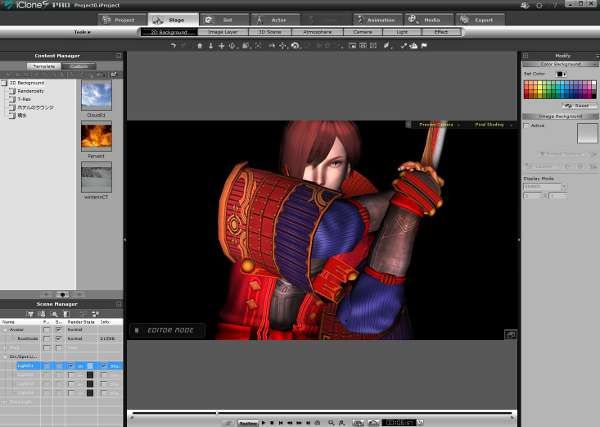
Task: Click the Scene Manager filter funnel icon
Action: click(x=30, y=314)
